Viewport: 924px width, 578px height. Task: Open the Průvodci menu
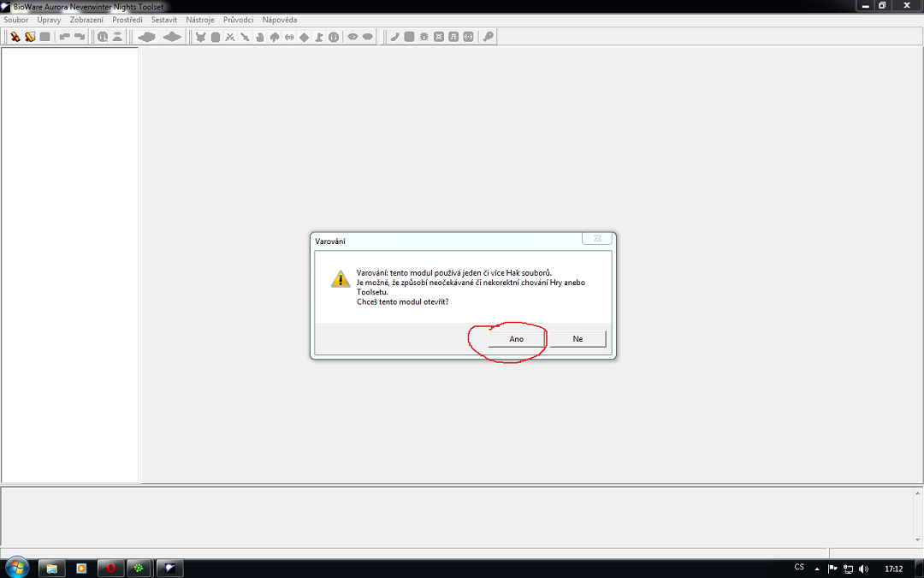click(x=238, y=20)
